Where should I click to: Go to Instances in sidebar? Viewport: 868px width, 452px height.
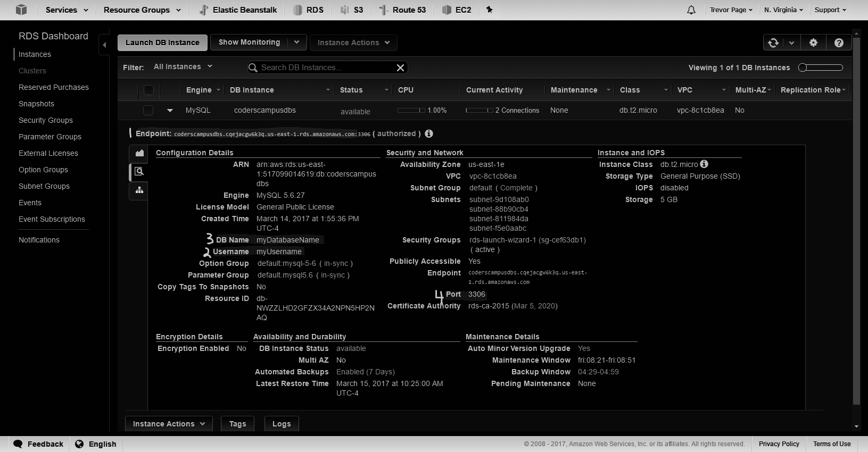tap(35, 54)
